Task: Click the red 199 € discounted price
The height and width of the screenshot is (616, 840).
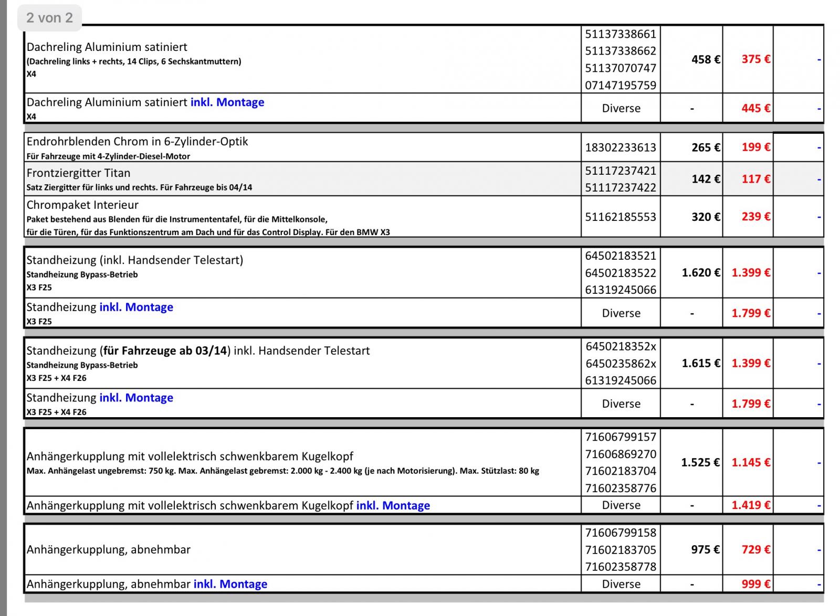Action: click(755, 147)
